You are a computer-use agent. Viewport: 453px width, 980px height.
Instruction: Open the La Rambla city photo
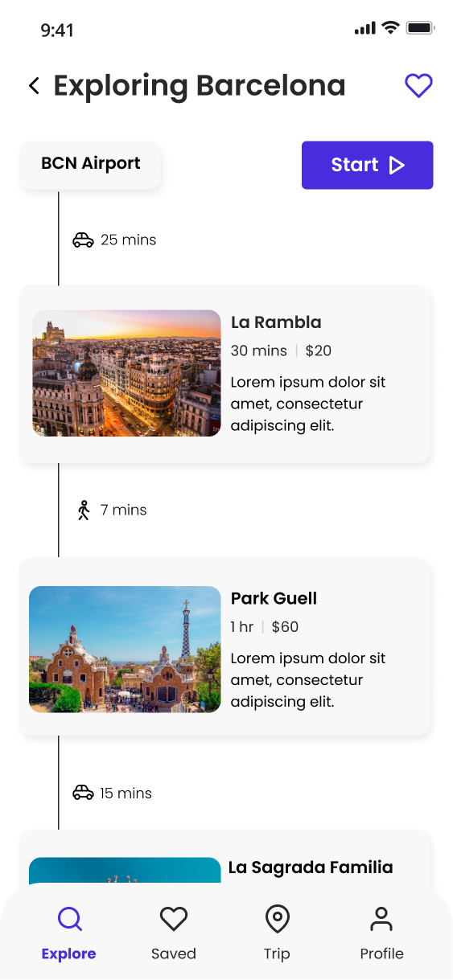click(x=126, y=373)
